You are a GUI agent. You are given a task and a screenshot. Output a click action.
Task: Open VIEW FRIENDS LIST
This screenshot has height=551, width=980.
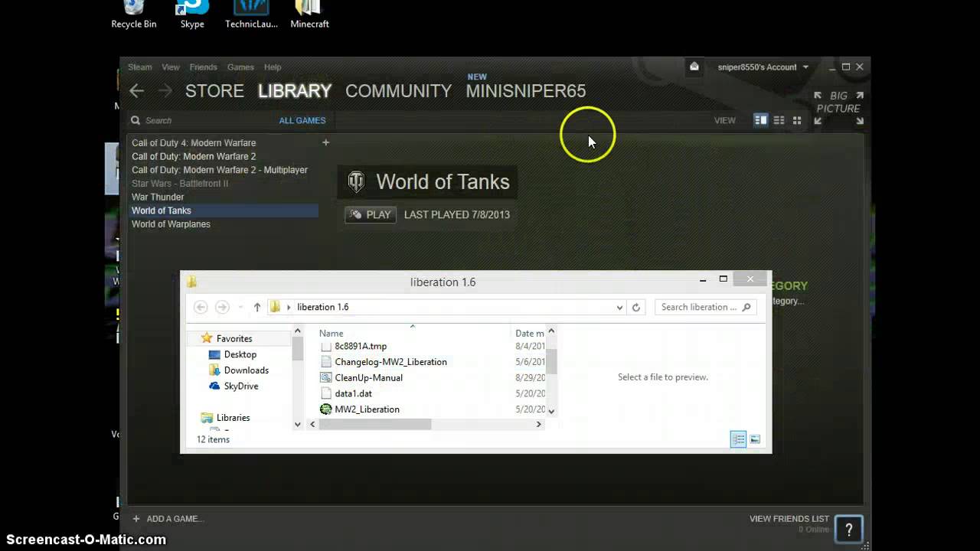[x=789, y=519]
